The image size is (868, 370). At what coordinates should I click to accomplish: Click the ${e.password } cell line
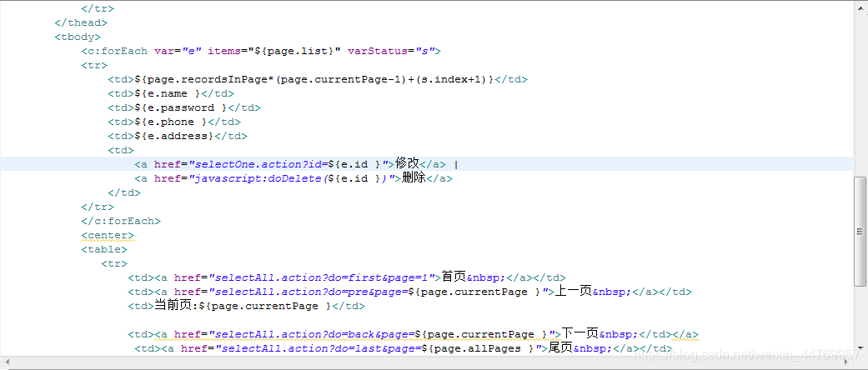pyautogui.click(x=183, y=107)
